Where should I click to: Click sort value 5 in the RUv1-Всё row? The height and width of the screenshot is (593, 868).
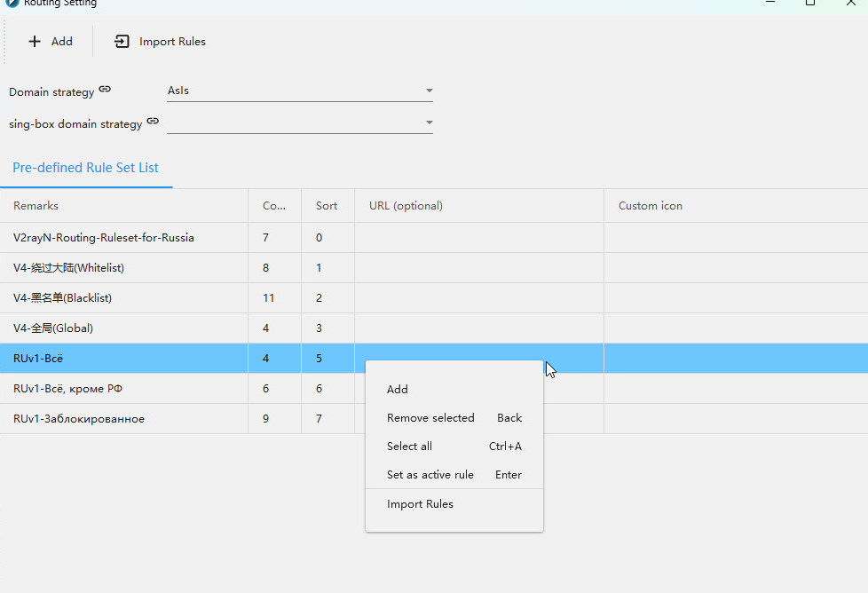[327, 359]
